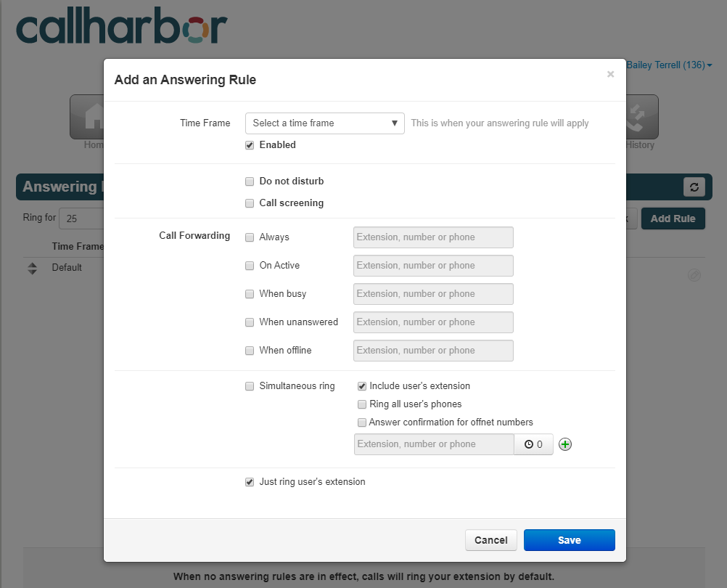
Task: Click the edit pencil icon for Default rule
Action: pos(694,275)
